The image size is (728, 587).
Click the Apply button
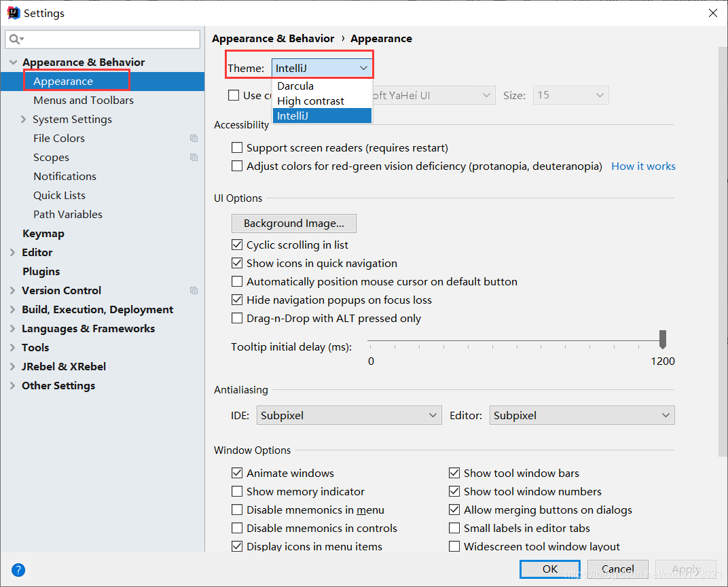pyautogui.click(x=686, y=569)
